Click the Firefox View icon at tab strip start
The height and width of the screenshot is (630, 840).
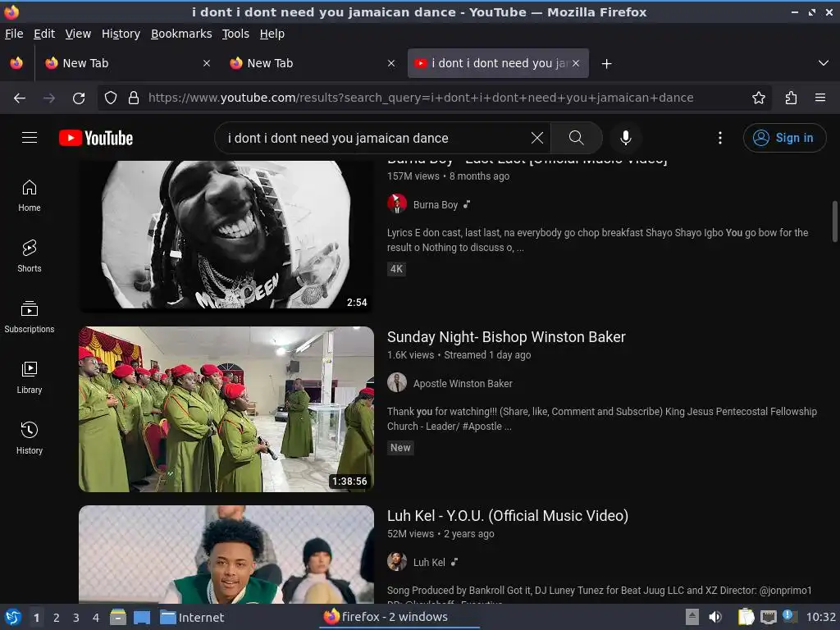[x=16, y=63]
